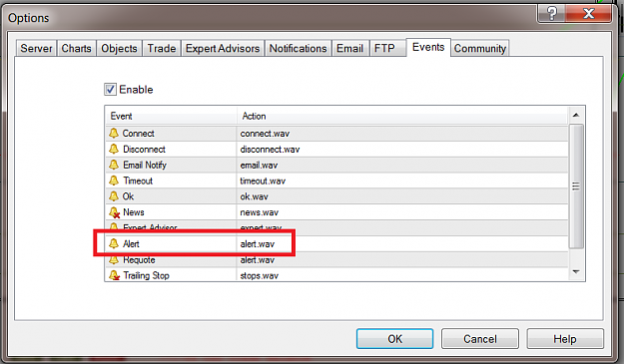Select the Connect event name
Viewport: 624px width, 364px height.
(x=138, y=134)
